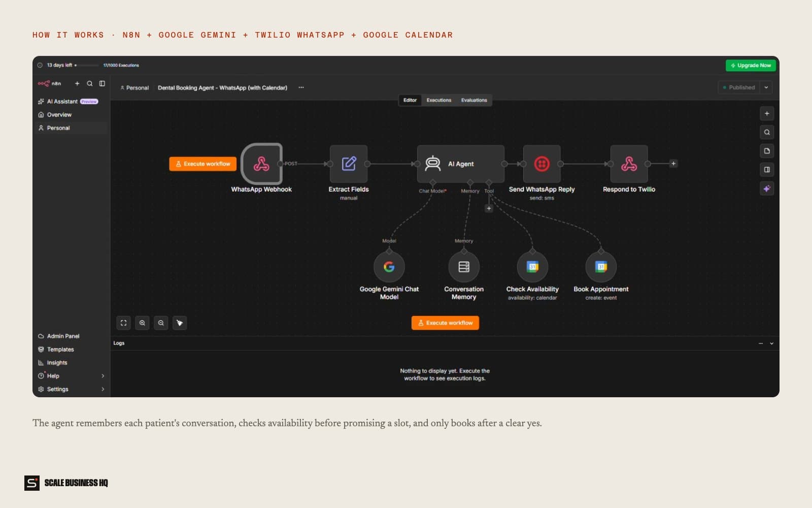This screenshot has width=812, height=508.
Task: Open the AI assistant sparkle button
Action: tap(767, 188)
